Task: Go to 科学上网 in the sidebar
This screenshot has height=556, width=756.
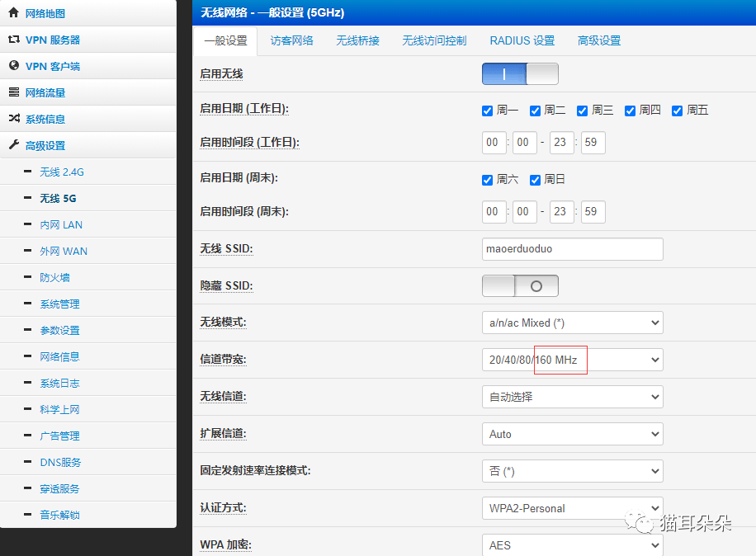Action: point(59,408)
